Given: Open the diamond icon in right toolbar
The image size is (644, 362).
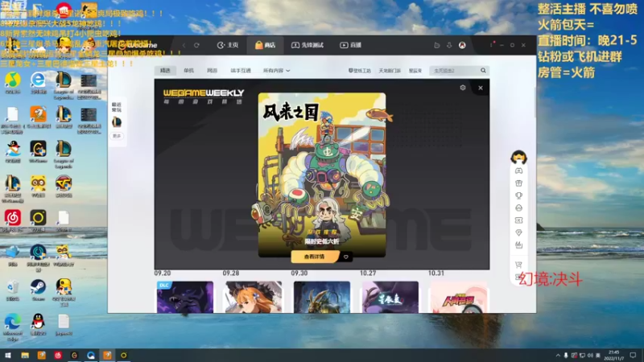Looking at the screenshot, I should pyautogui.click(x=518, y=232).
